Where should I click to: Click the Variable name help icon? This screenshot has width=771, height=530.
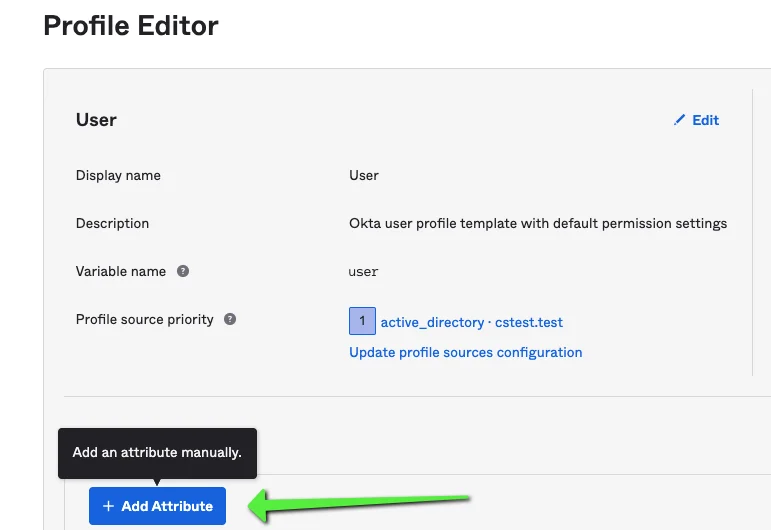183,271
